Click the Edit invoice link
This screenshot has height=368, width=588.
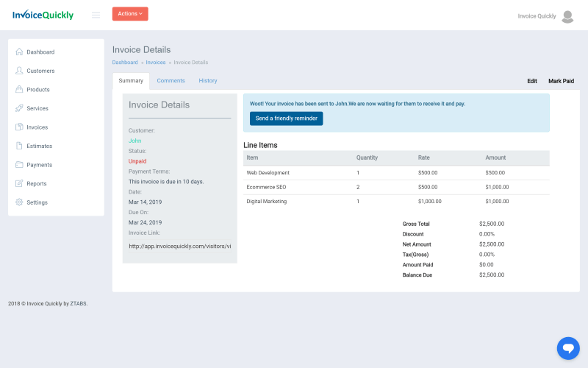[532, 81]
